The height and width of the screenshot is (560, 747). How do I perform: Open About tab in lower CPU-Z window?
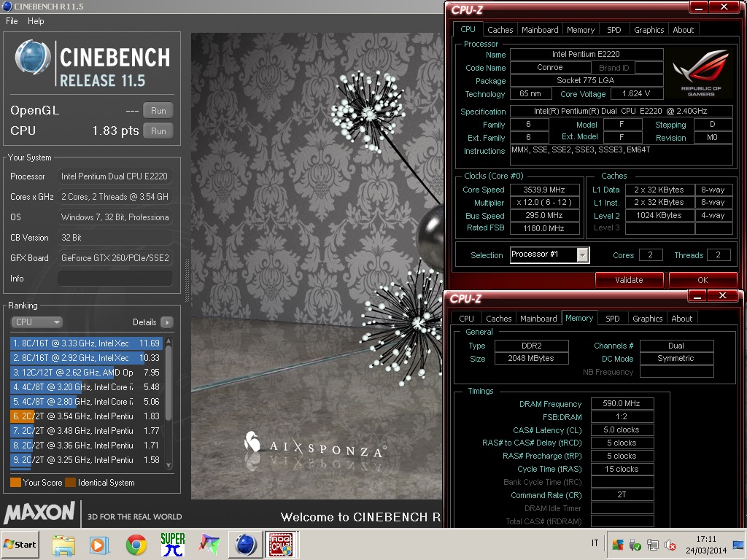681,319
